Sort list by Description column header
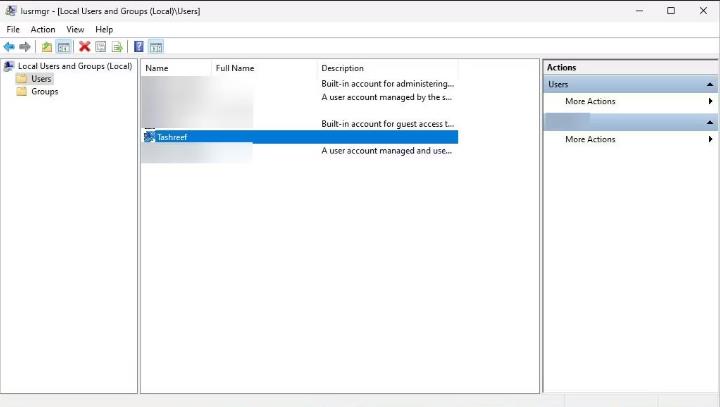Screen dimensions: 720x407 tap(342, 68)
